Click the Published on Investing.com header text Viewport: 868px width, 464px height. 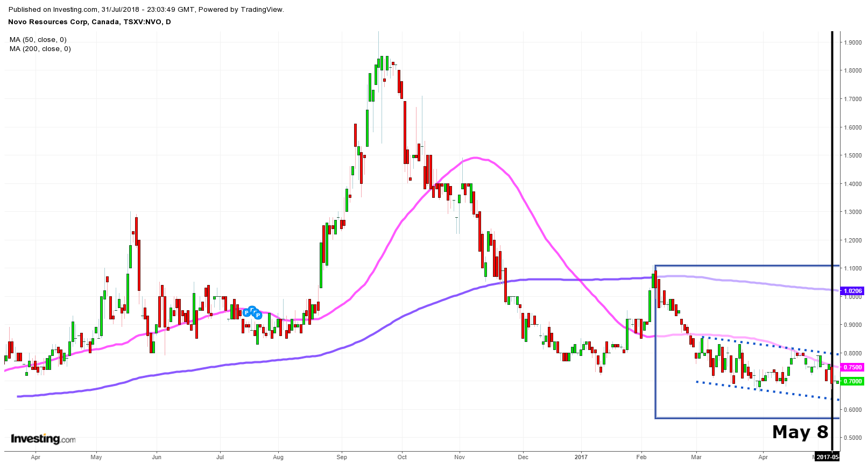pos(146,9)
